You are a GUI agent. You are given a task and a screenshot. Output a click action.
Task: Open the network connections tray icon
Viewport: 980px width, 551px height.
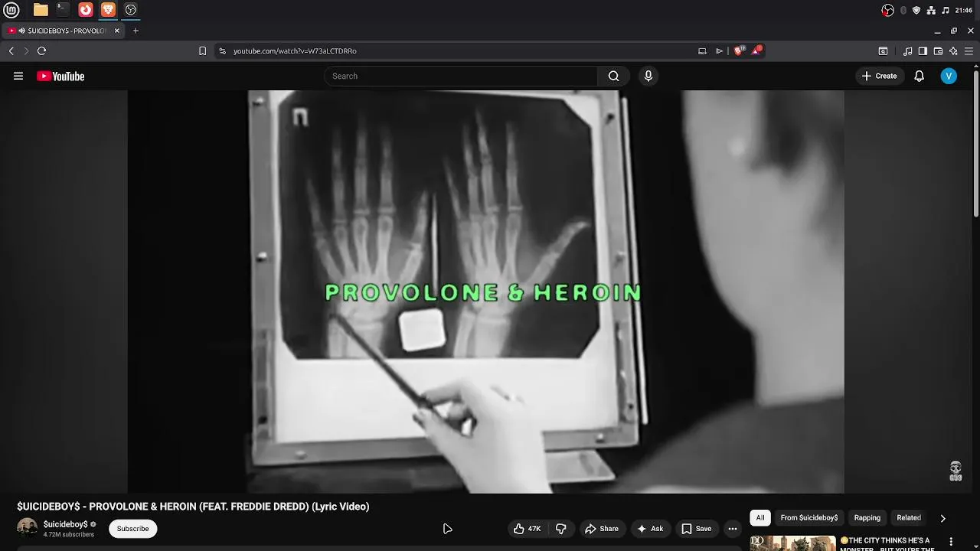[x=931, y=10]
